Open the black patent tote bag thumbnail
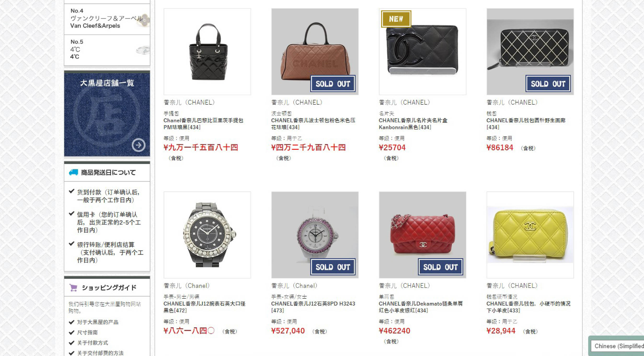Screen dimensions: 644x356 pos(207,52)
